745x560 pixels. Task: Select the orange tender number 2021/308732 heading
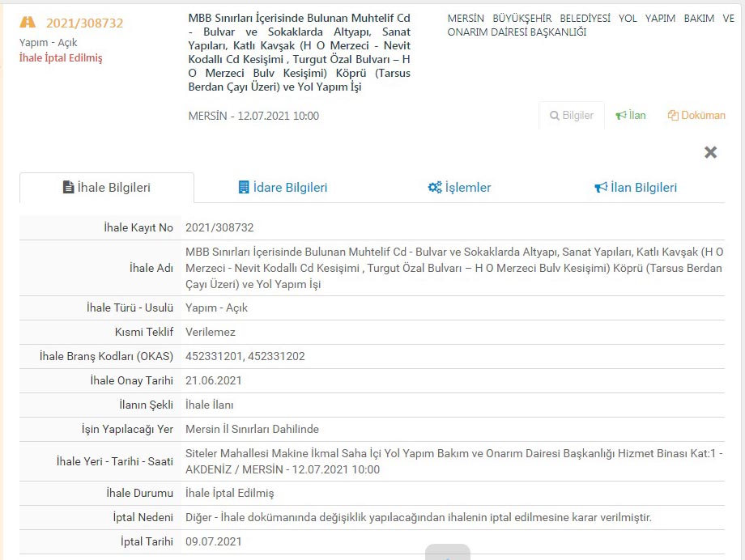point(84,23)
